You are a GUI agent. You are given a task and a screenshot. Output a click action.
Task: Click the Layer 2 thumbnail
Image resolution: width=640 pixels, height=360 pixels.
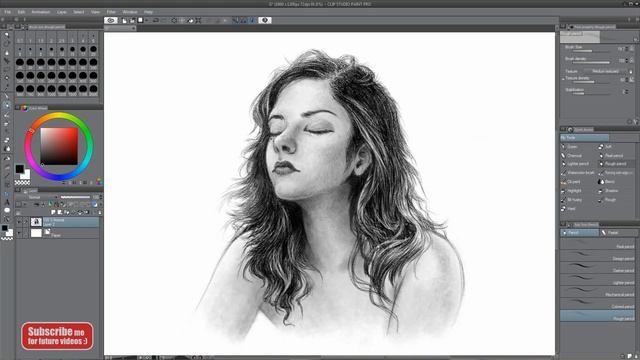pos(36,222)
